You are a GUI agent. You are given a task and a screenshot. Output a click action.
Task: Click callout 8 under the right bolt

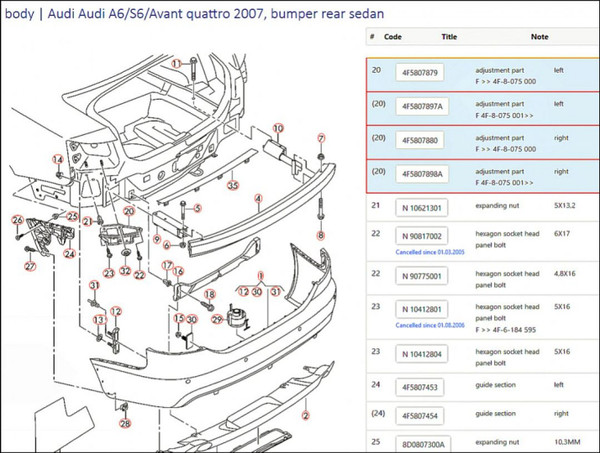[321, 235]
